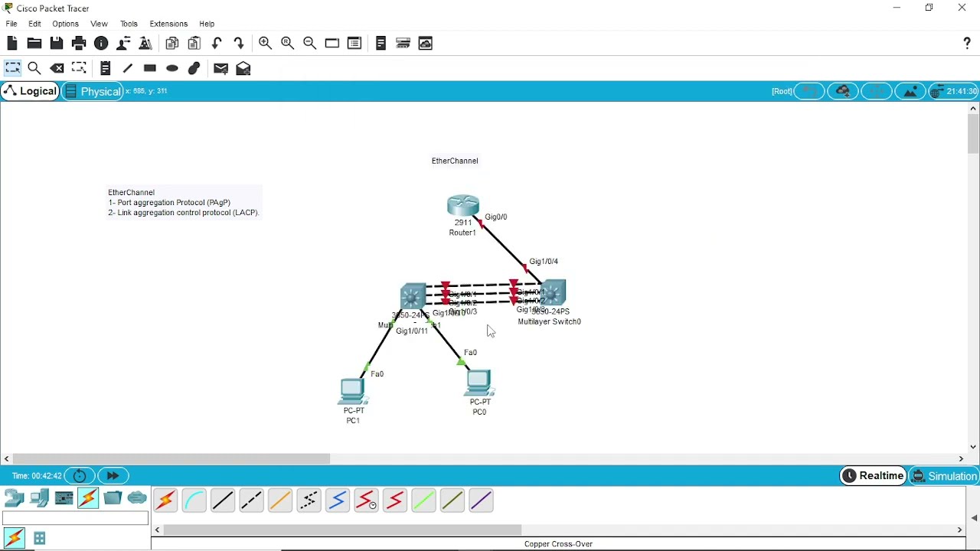Open the Tools menu
This screenshot has height=551, width=980.
coord(129,24)
